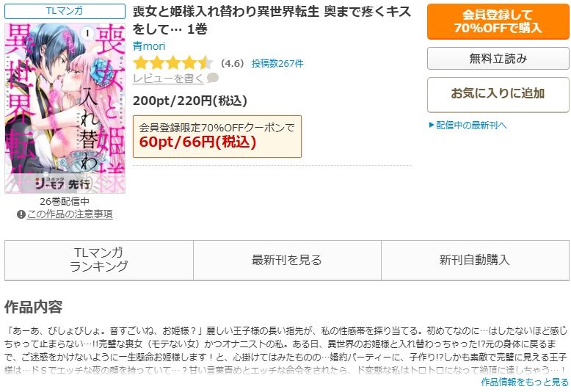Click the yellow star rating icons
This screenshot has width=571, height=392.
coord(172,63)
